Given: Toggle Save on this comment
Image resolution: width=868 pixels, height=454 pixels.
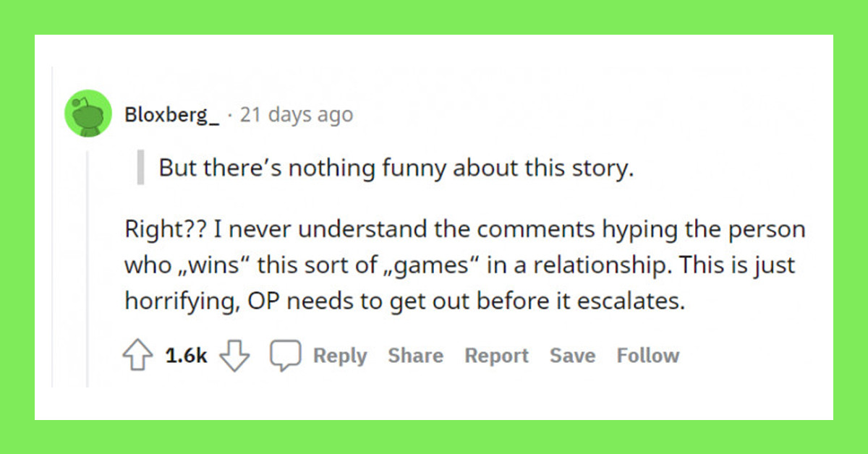Looking at the screenshot, I should pyautogui.click(x=572, y=356).
